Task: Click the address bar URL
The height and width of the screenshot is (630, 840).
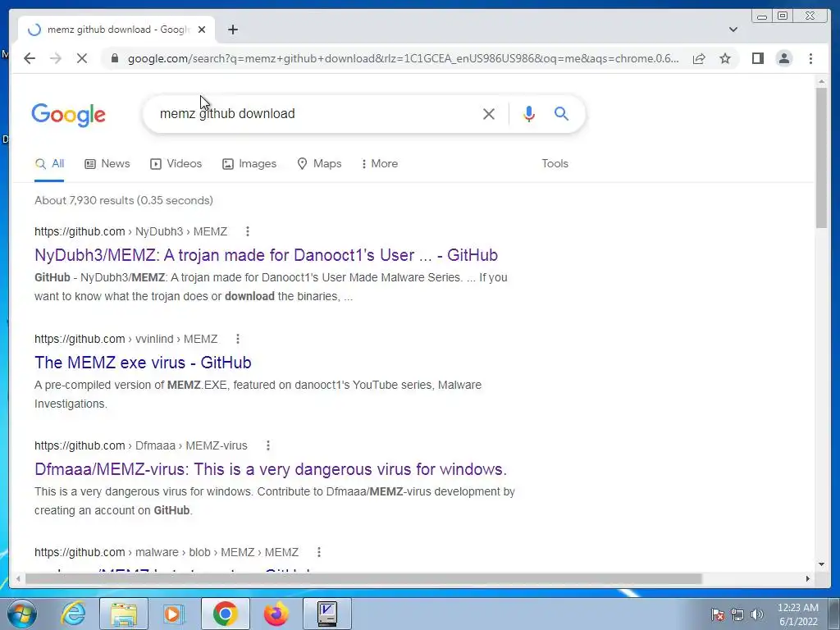Action: (403, 58)
